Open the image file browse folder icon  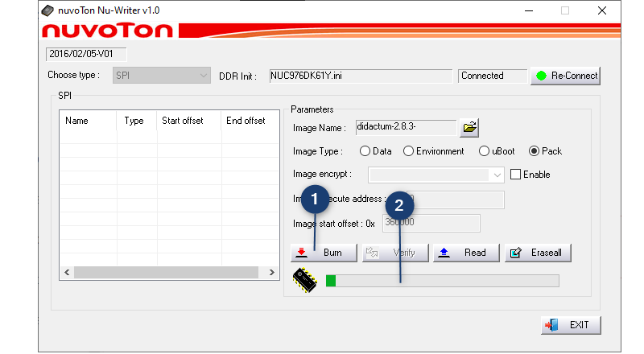point(469,128)
